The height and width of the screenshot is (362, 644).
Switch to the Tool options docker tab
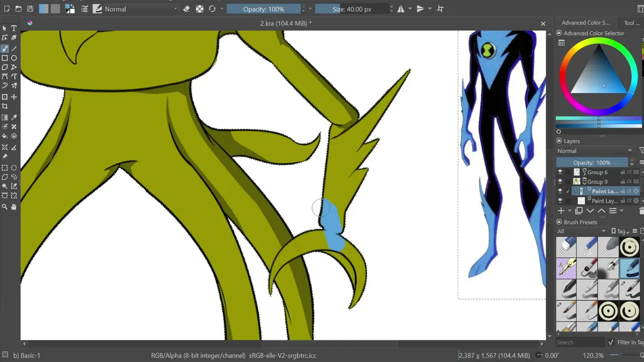click(x=631, y=23)
